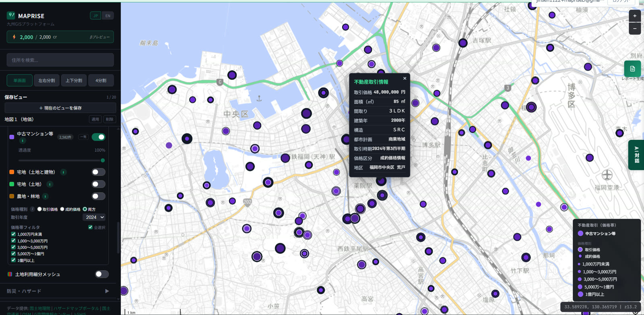
Task: Uncheck the 5,000万〜1億円 filter
Action: 13,254
